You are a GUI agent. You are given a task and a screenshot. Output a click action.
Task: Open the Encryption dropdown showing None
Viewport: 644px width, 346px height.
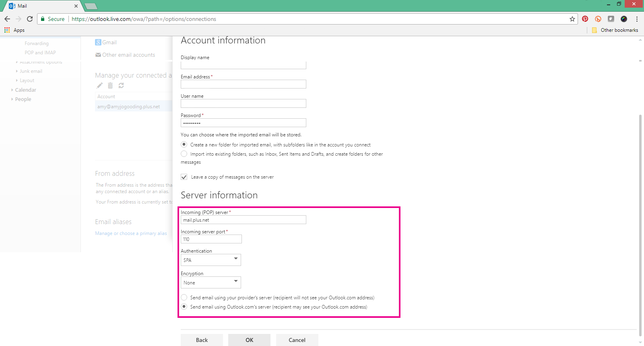point(211,282)
